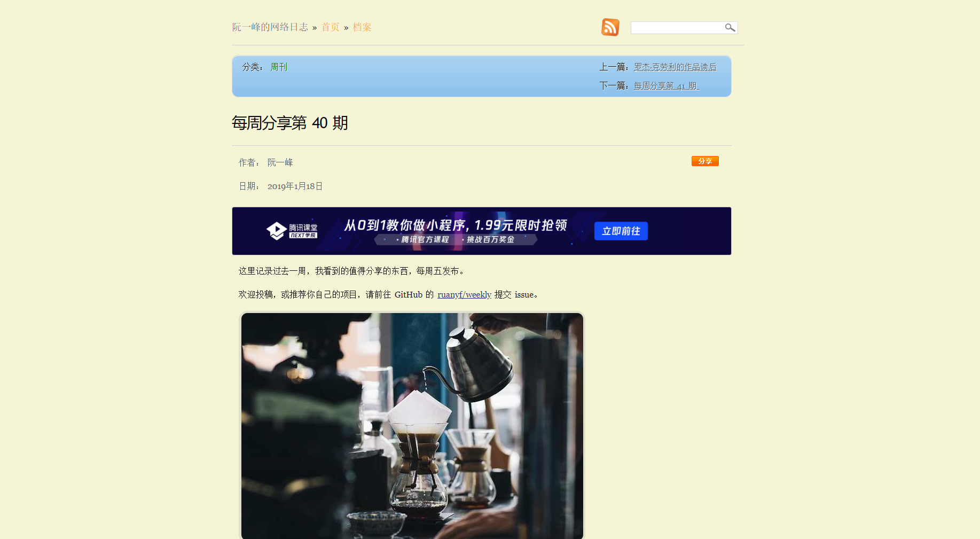This screenshot has height=539, width=980.
Task: Open previous post 罗杰·克劳利的作品读后
Action: tap(675, 67)
